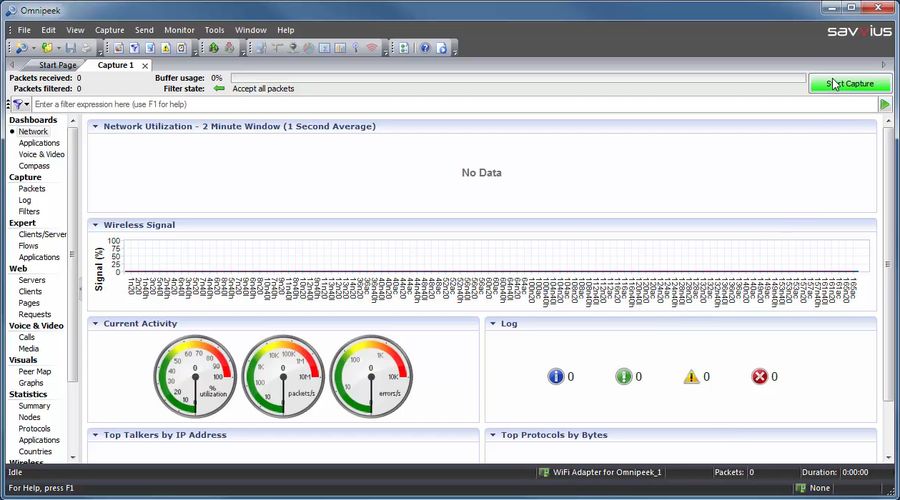Screen dimensions: 900x500
Task: Open dropdown arrow next to New Capture icon
Action: click(33, 48)
